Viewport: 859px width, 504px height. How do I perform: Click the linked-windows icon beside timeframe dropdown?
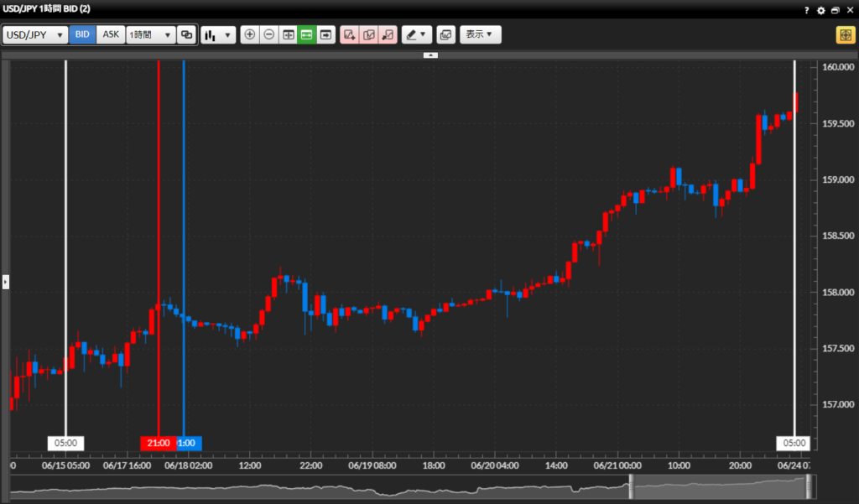pyautogui.click(x=186, y=35)
